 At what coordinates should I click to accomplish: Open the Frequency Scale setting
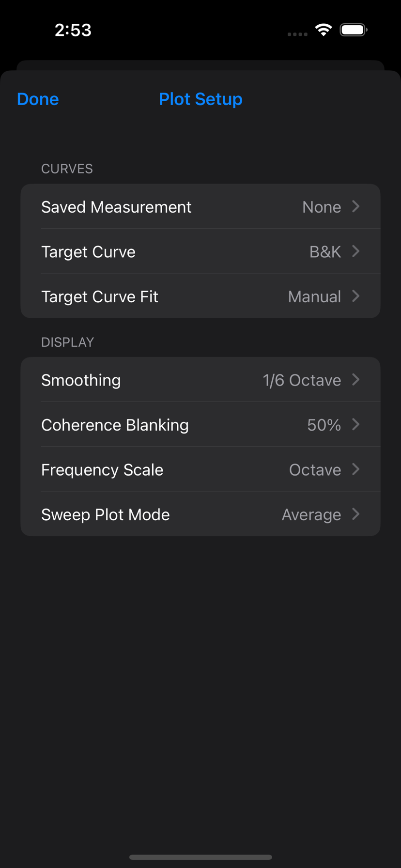(x=102, y=470)
